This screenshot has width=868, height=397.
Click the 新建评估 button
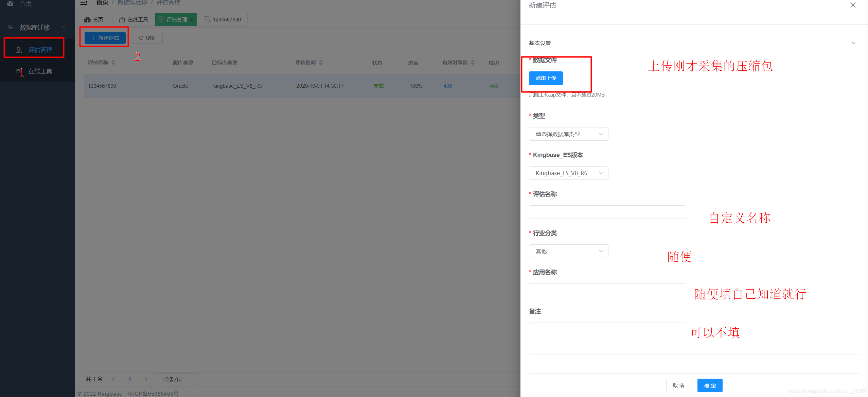click(x=105, y=38)
